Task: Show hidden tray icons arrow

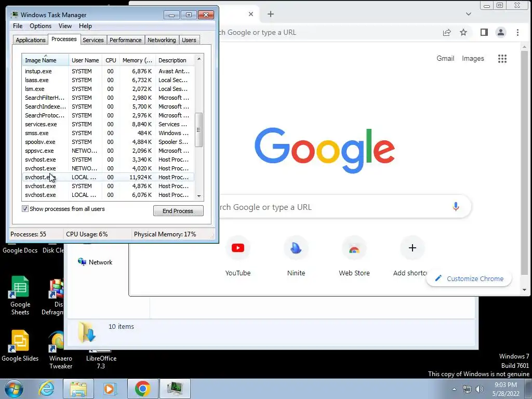Action: click(x=454, y=389)
